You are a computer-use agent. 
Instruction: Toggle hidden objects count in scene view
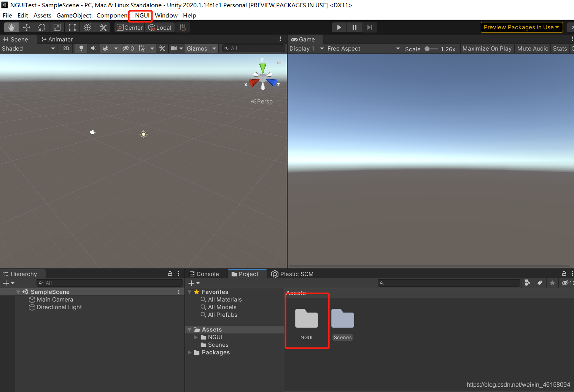tap(126, 48)
